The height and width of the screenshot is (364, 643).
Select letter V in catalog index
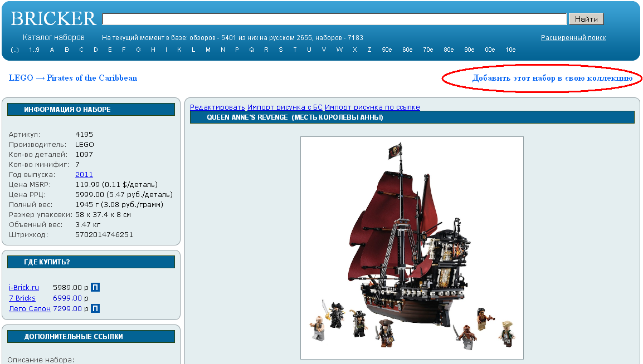coord(324,50)
